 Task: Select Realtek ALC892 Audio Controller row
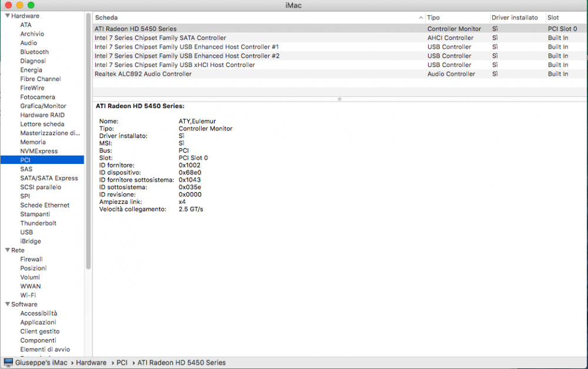[x=340, y=74]
